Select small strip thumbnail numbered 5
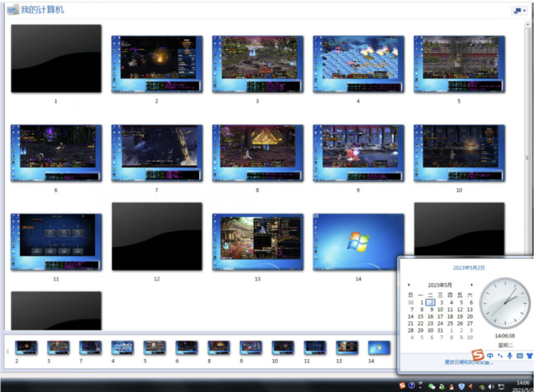535x392 pixels. coord(154,348)
